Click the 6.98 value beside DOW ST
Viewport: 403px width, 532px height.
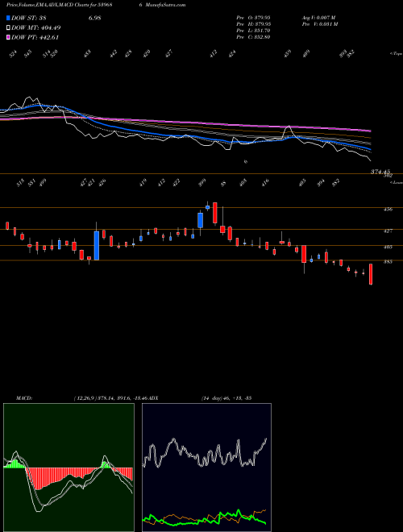click(95, 18)
